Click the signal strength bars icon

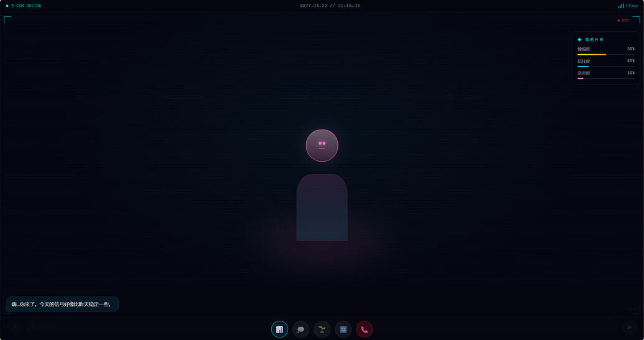click(620, 6)
